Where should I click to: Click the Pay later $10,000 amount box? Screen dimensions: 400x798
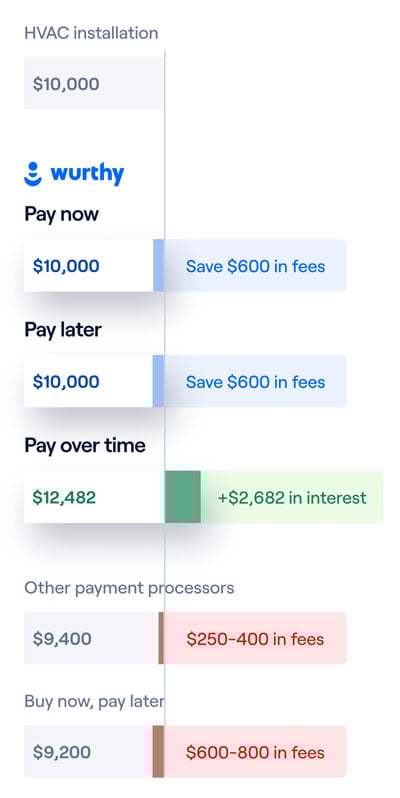pyautogui.click(x=89, y=382)
